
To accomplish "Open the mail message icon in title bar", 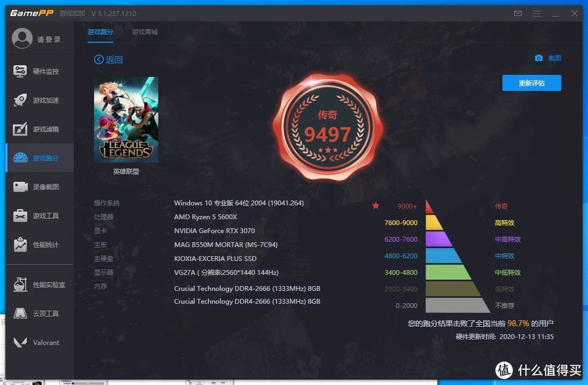I will pyautogui.click(x=518, y=14).
